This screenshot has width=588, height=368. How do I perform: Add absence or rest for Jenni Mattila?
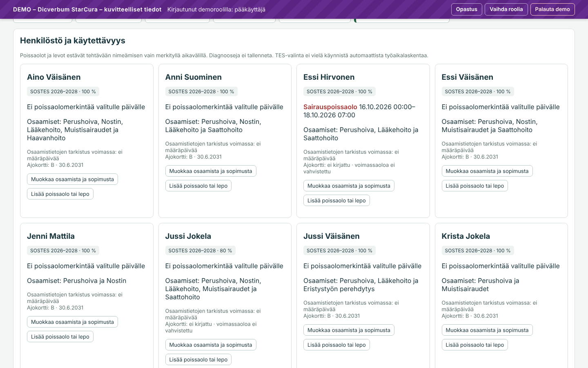pyautogui.click(x=60, y=337)
